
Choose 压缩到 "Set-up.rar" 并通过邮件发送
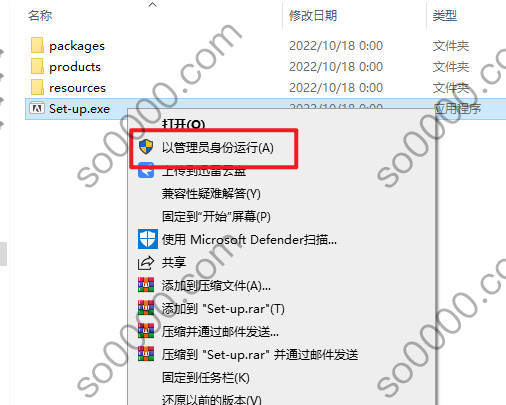point(260,355)
